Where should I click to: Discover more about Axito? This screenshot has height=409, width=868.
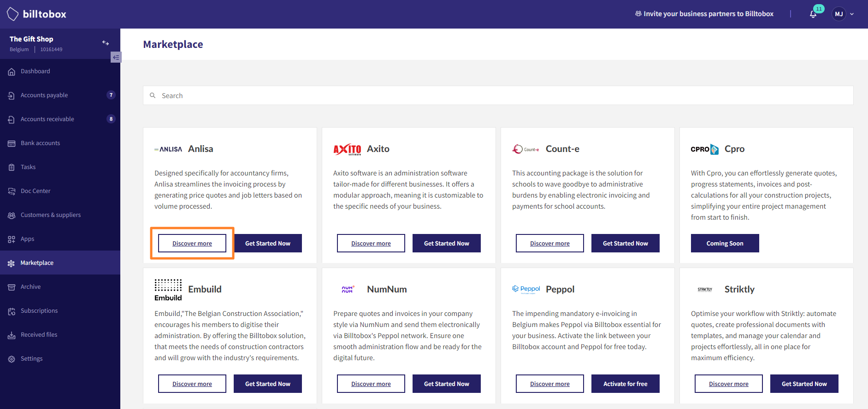click(x=371, y=243)
